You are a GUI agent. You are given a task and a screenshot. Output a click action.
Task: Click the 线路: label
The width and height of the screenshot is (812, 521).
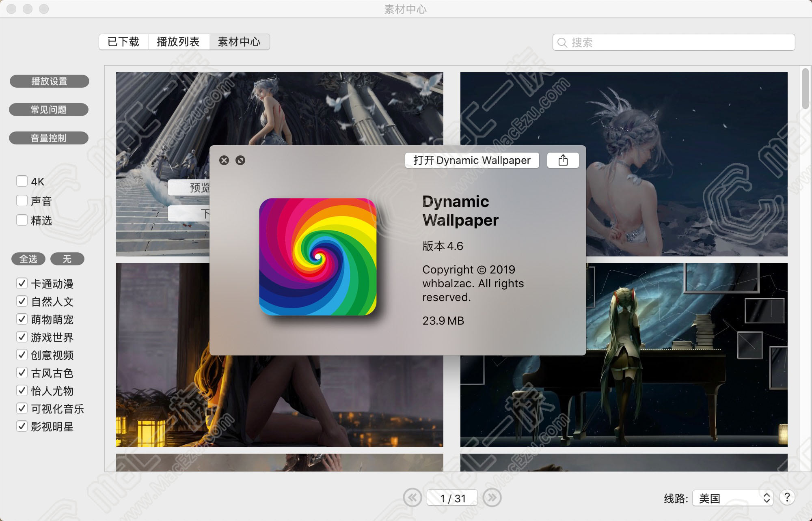676,498
